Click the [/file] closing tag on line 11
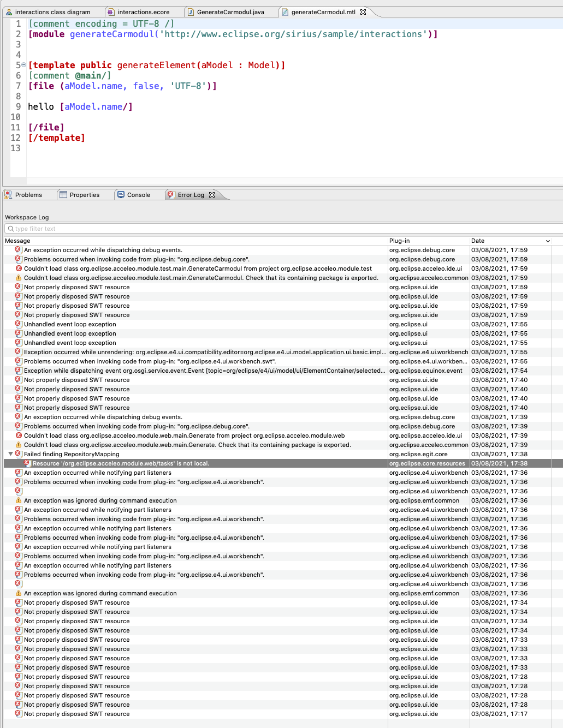 point(46,127)
